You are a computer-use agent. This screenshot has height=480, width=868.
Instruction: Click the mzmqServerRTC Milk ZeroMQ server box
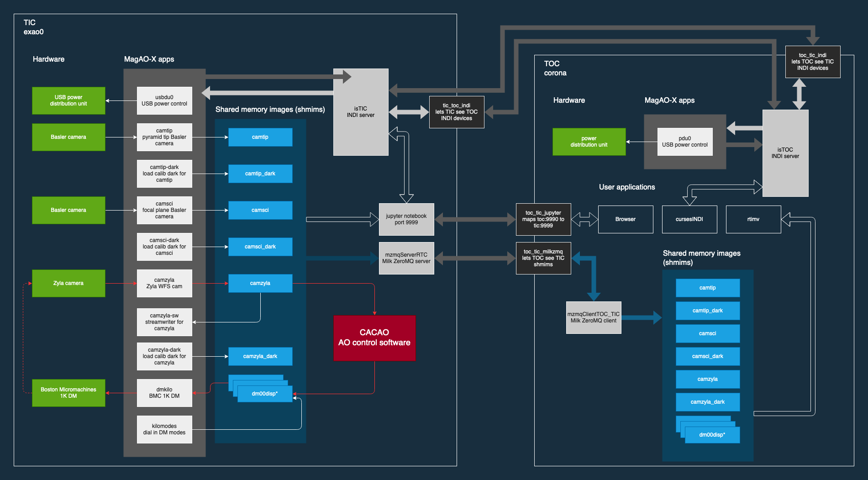point(406,258)
